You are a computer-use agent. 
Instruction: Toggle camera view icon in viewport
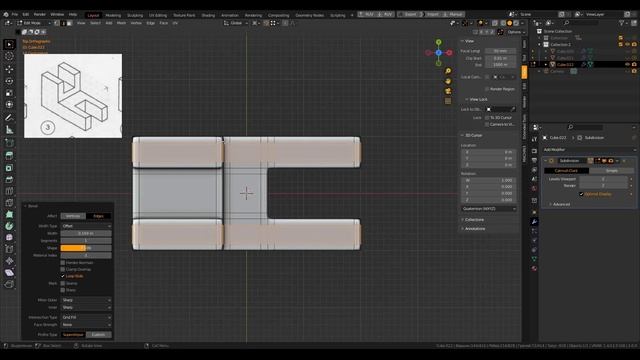(448, 91)
